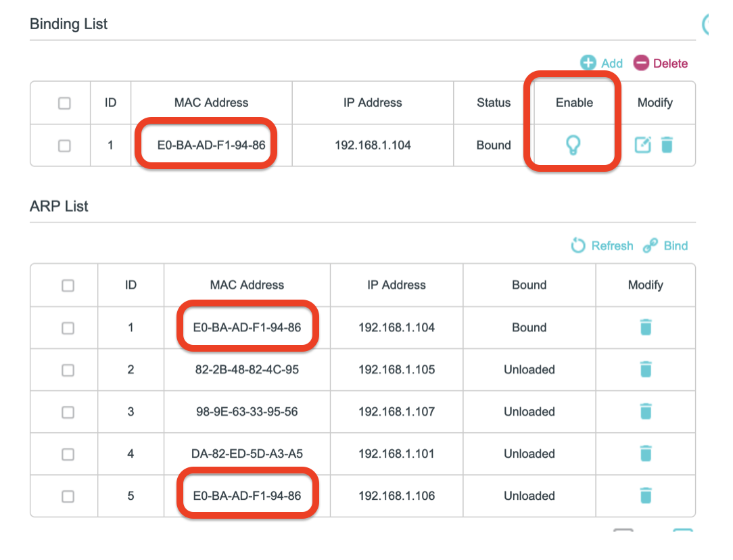Click Delete above the Binding List table
The image size is (733, 560).
660,63
